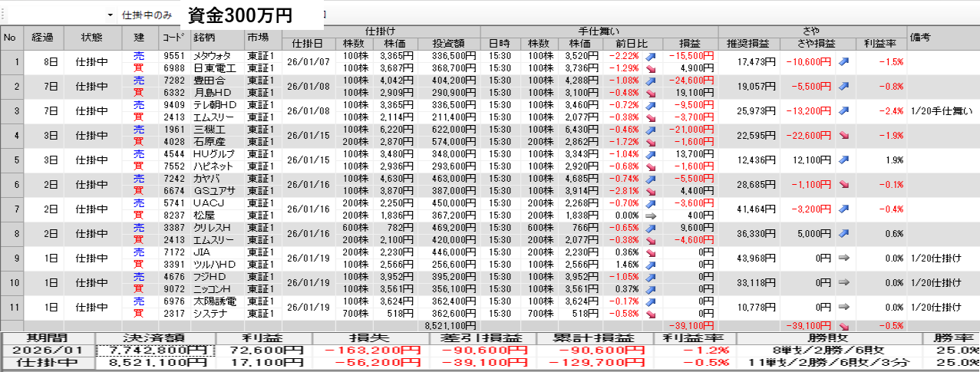
Task: Click the spread arrow icon beside 12,100円
Action: pyautogui.click(x=843, y=160)
